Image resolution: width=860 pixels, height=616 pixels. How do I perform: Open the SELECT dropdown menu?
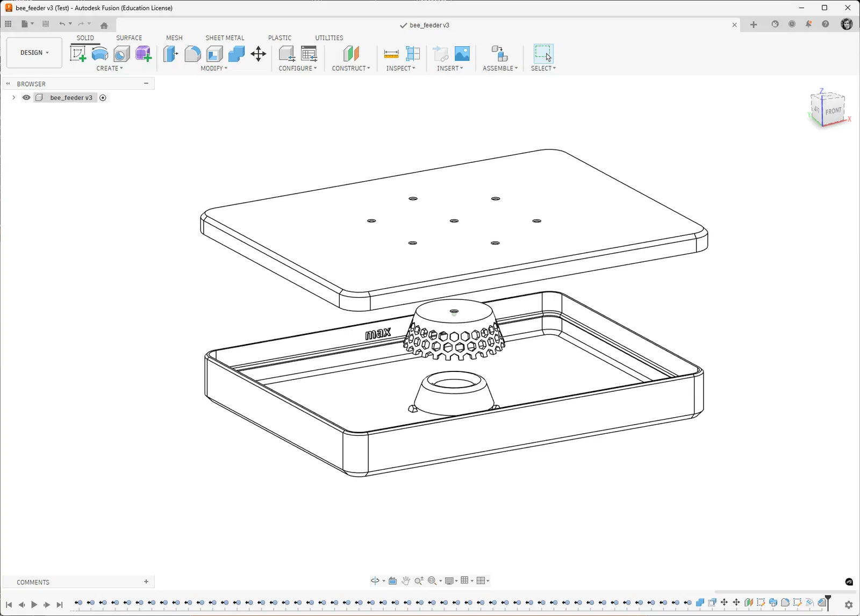tap(543, 68)
